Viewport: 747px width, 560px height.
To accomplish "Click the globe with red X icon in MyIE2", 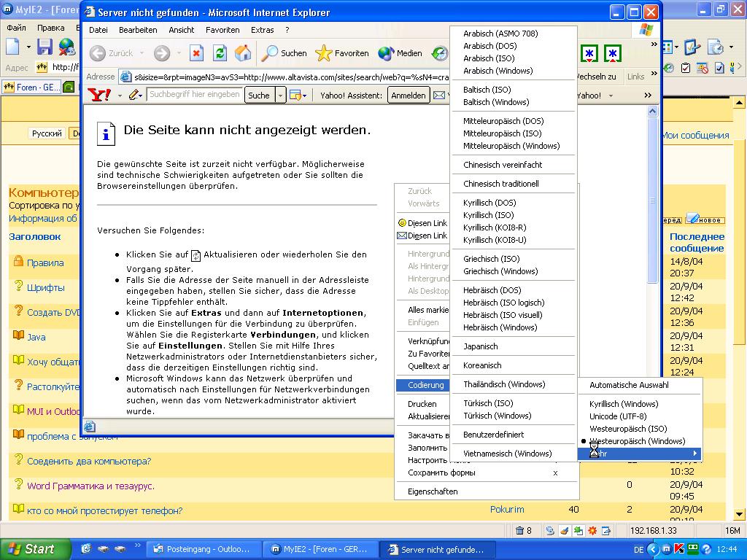I will tap(67, 47).
